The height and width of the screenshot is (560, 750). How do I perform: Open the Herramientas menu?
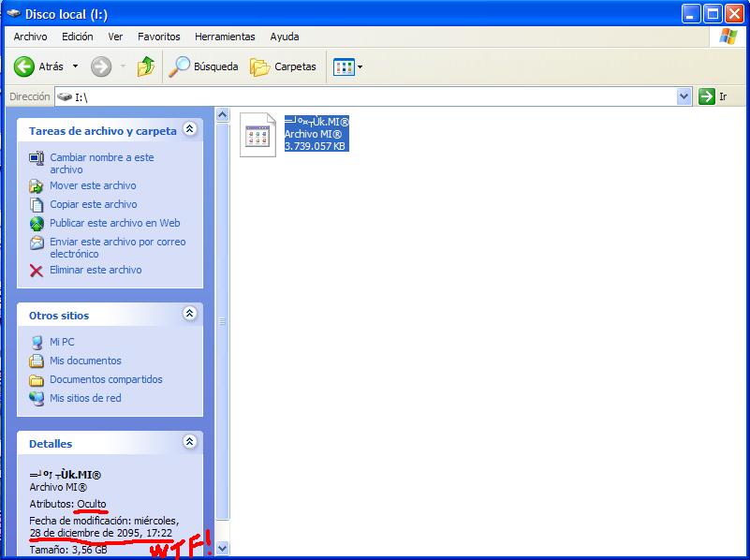coord(225,37)
